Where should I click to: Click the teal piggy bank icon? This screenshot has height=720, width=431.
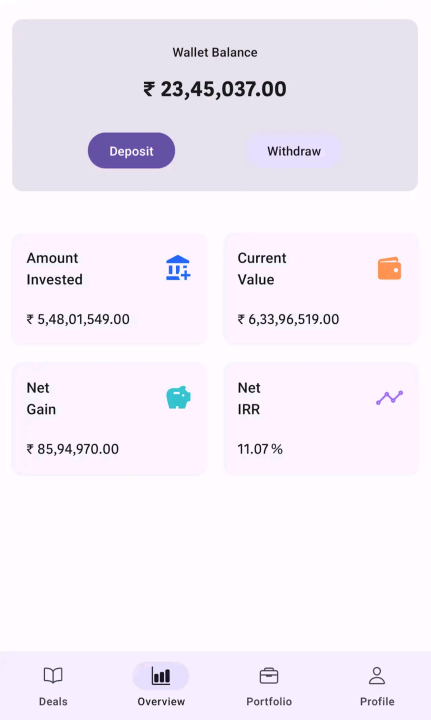tap(178, 398)
